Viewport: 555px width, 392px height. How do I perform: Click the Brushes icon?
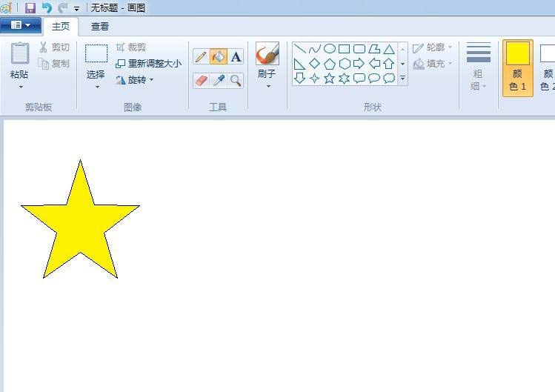point(267,53)
